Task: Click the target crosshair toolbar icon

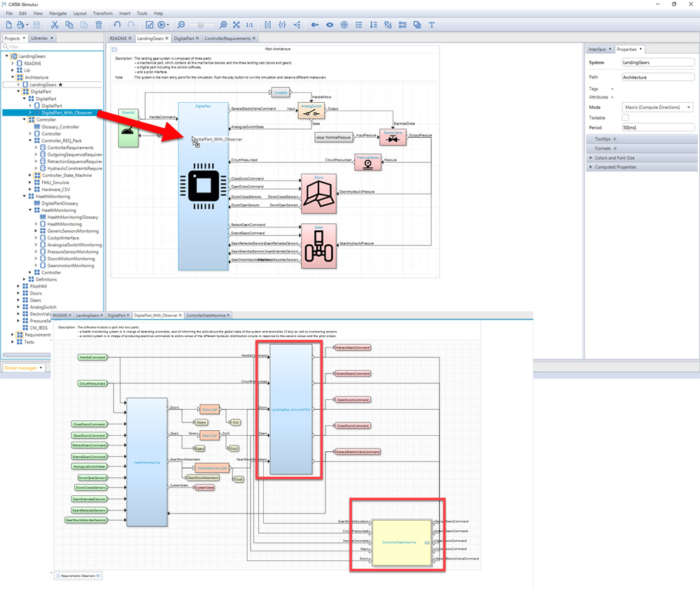Action: (x=344, y=25)
